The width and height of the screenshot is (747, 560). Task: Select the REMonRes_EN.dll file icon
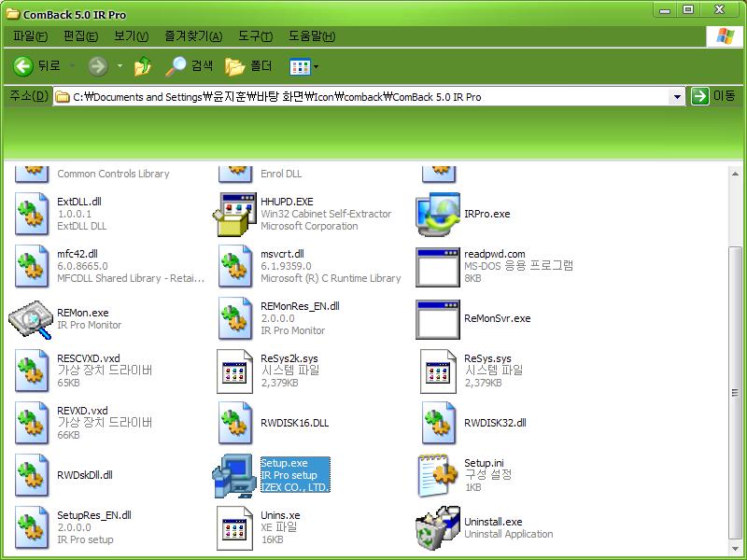235,318
